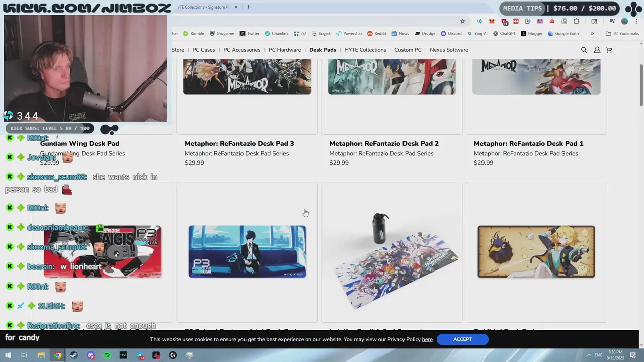The height and width of the screenshot is (362, 644).
Task: Open Gundam Wing Desk Pad title
Action: [x=79, y=144]
